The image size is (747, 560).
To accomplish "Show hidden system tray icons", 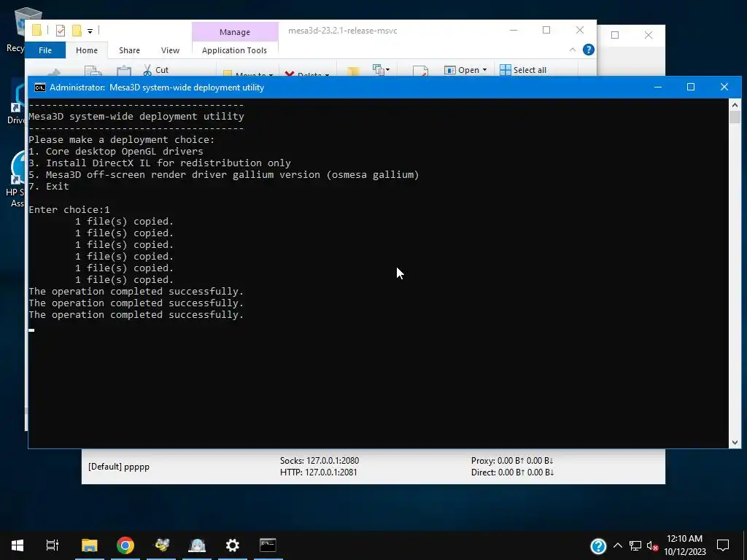I will (x=617, y=545).
